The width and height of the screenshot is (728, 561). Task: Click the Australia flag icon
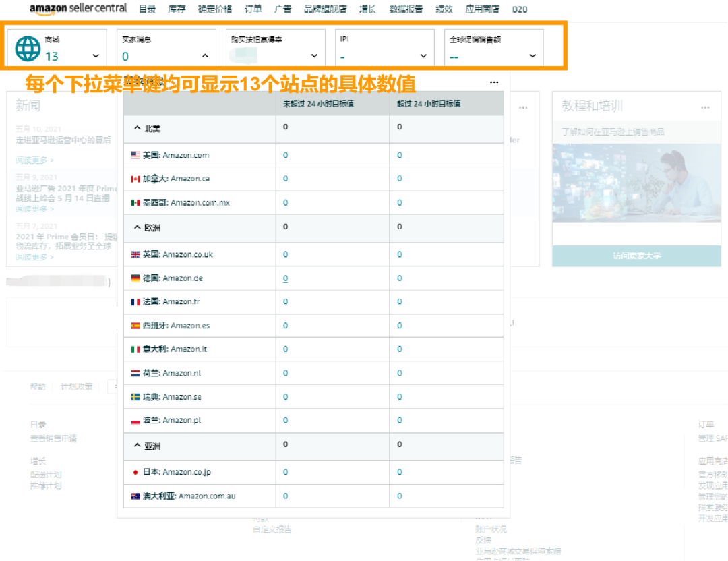pos(135,496)
